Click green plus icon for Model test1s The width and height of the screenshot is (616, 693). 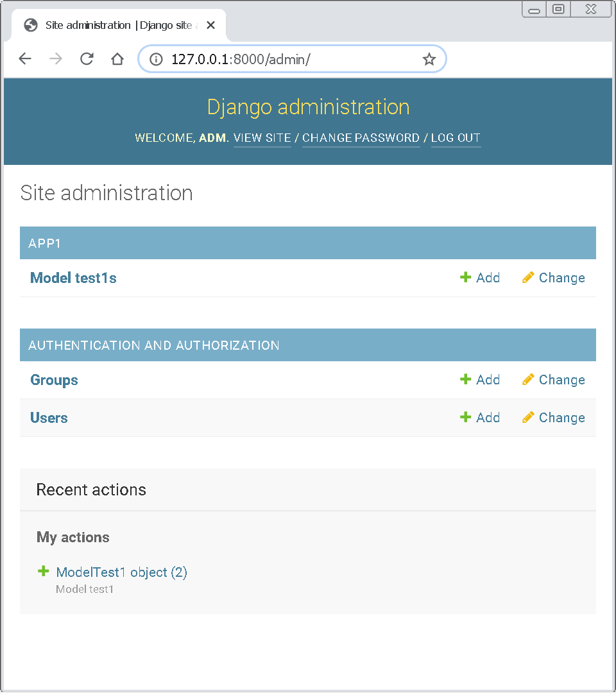tap(465, 277)
